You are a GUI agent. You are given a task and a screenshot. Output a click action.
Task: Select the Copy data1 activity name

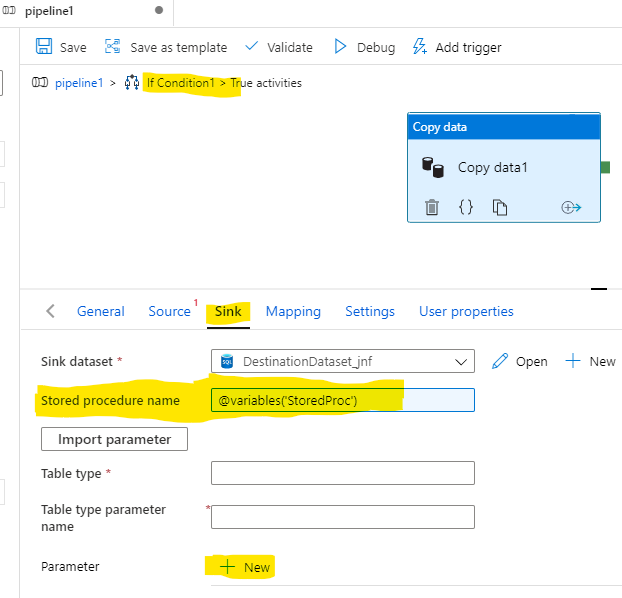coord(493,167)
